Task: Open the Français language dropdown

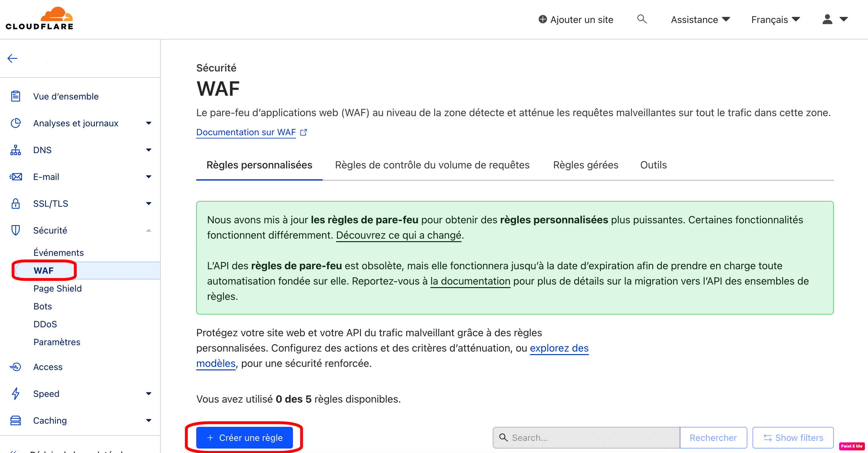Action: click(x=775, y=19)
